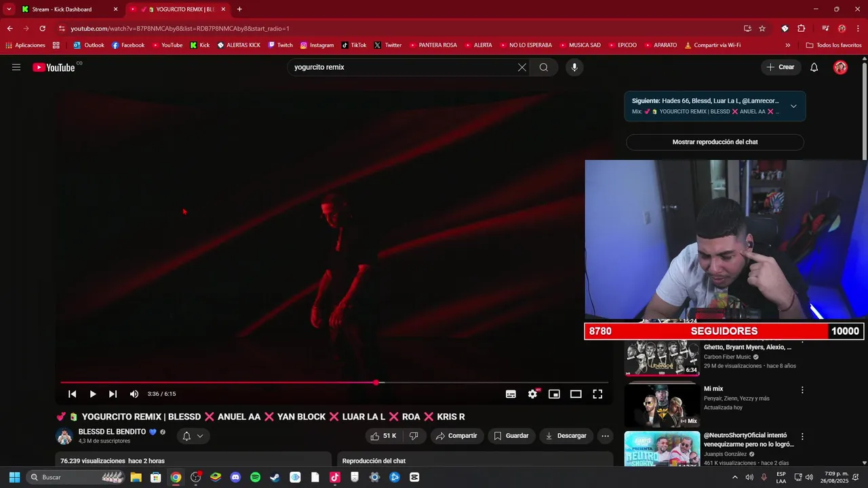Open the tab search dropdown
Viewport: 868px width, 488px height.
pyautogui.click(x=9, y=9)
